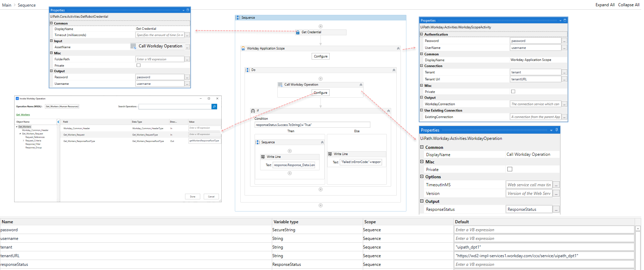Collapse the nested Sequence in Then branch
Image resolution: width=644 pixels, height=270 pixels.
click(x=322, y=142)
